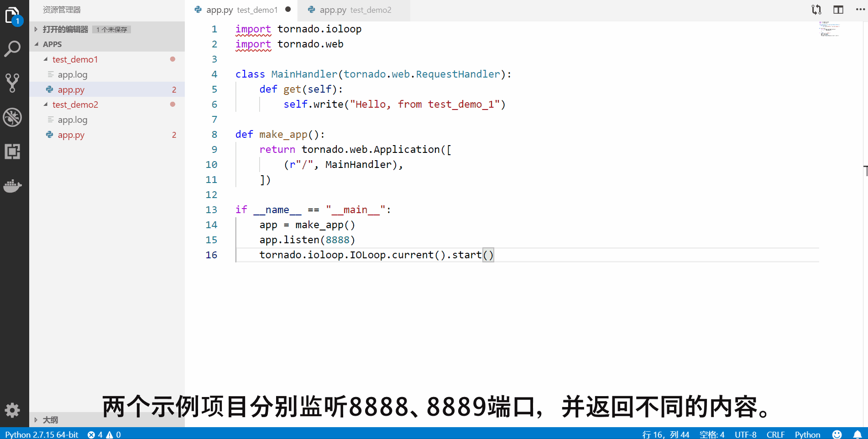
Task: Open the notifications bell icon
Action: 858,434
